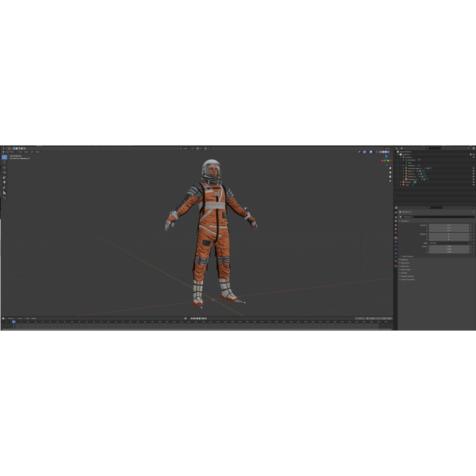This screenshot has width=476, height=476.
Task: Expand the Camera item in outliner
Action: click(x=400, y=182)
